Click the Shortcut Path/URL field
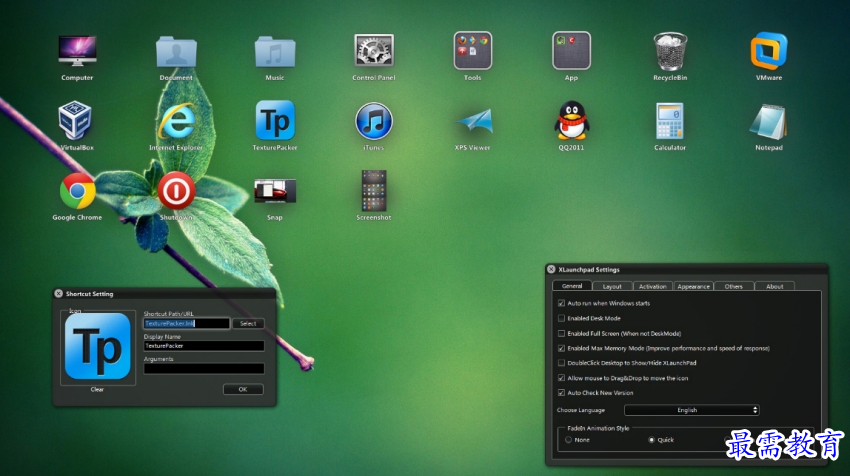This screenshot has width=850, height=476. pyautogui.click(x=186, y=324)
